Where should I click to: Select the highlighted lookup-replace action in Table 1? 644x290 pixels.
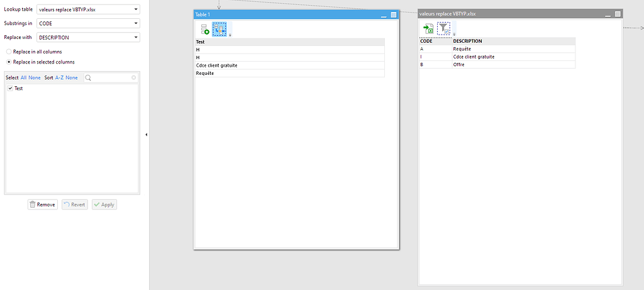(x=219, y=30)
